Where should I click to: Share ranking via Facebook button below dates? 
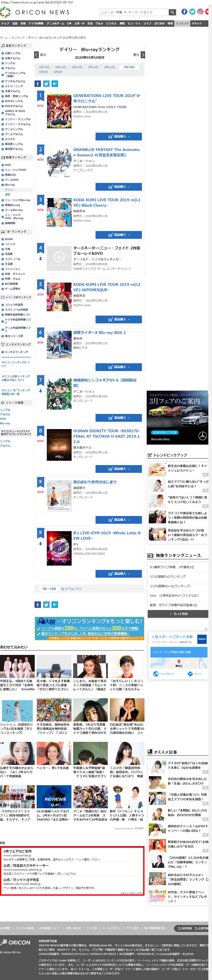tap(38, 84)
